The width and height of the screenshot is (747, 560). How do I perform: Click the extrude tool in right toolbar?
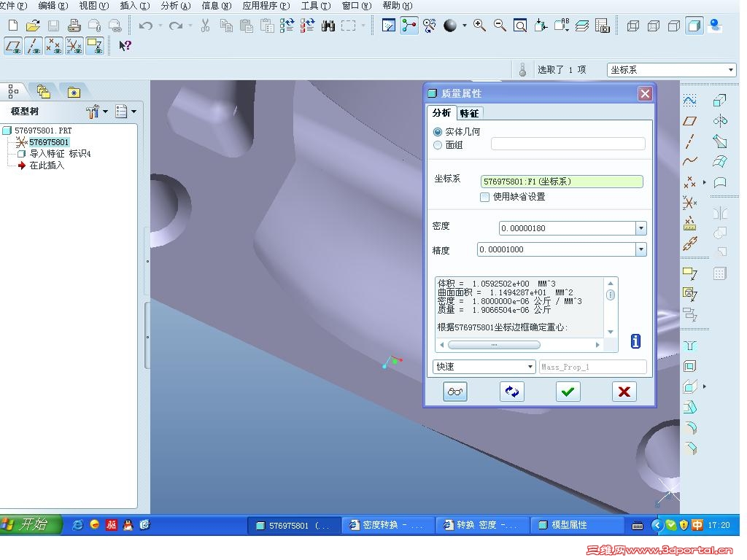(719, 101)
